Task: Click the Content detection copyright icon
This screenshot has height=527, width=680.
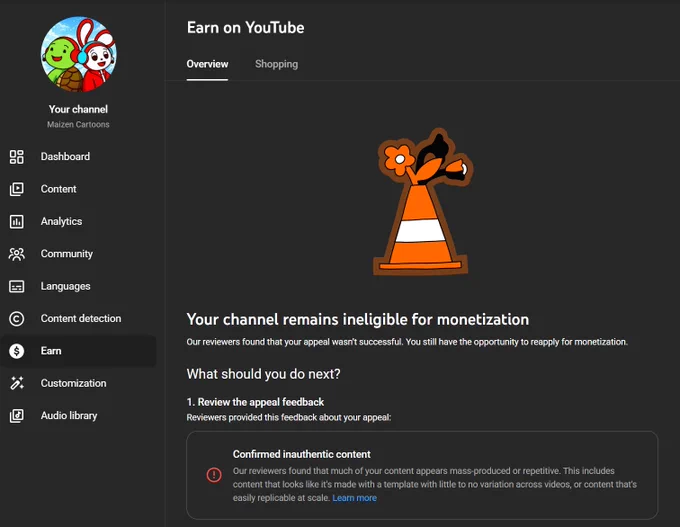Action: pyautogui.click(x=16, y=319)
